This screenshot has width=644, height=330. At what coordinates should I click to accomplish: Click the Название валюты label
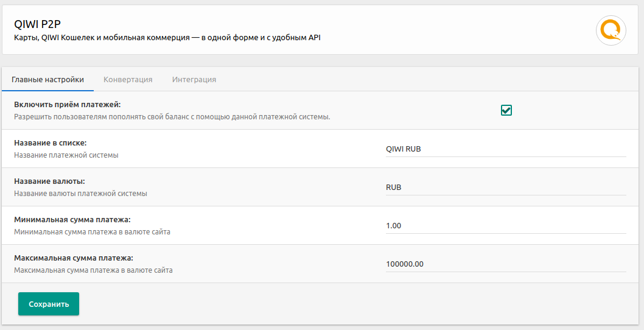coord(49,181)
